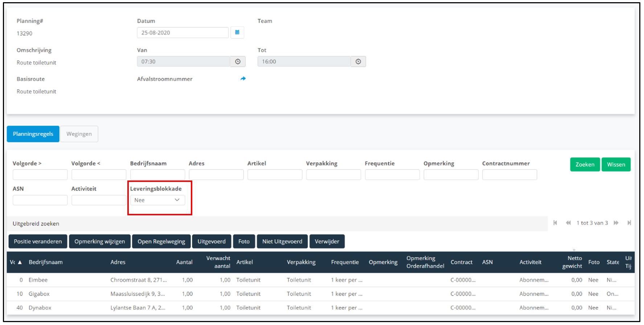Focus the Activiteit filter field

(x=99, y=200)
